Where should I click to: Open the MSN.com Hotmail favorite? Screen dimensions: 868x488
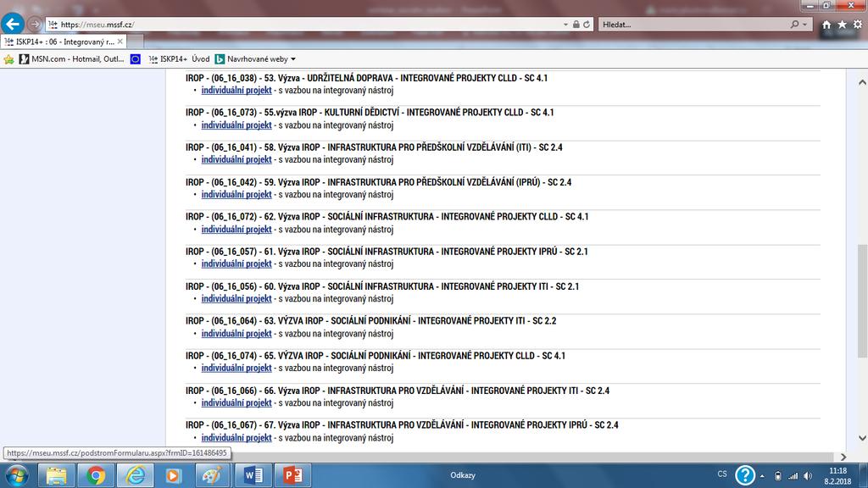coord(72,59)
